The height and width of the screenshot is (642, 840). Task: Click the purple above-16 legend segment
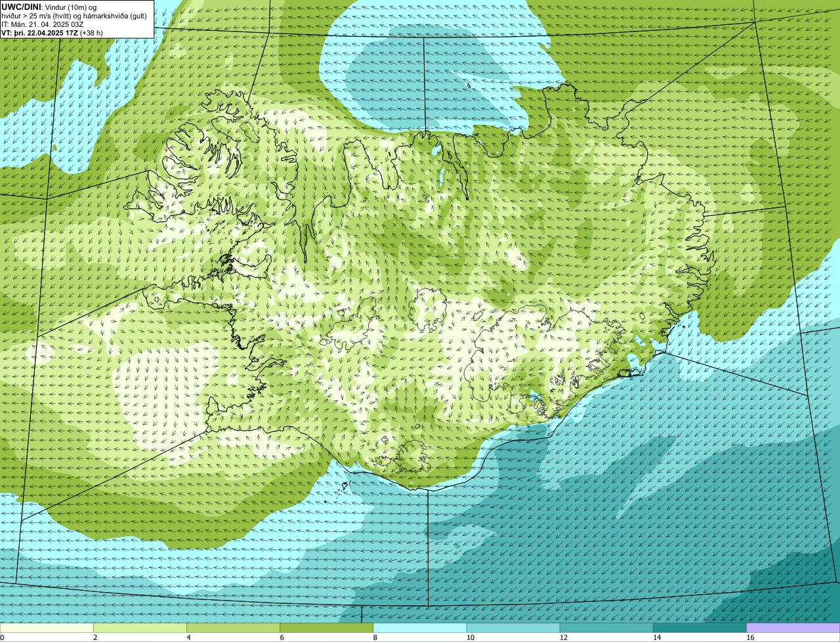pyautogui.click(x=793, y=628)
